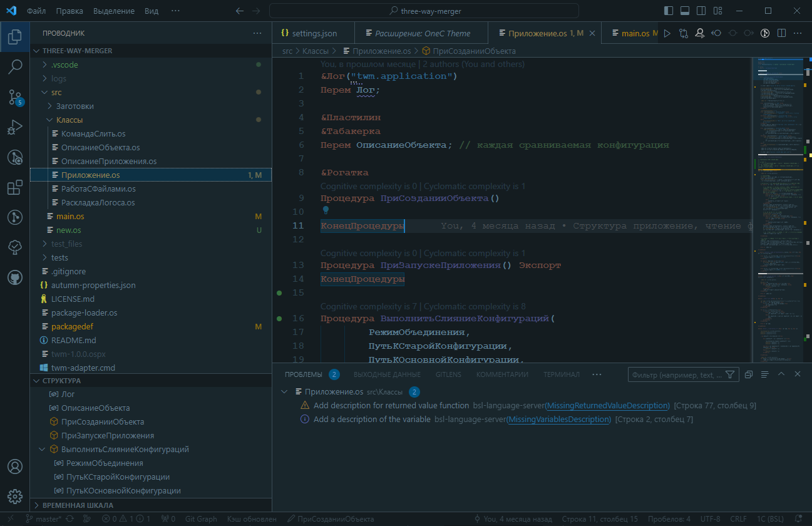Open the Search view in activity bar
Image resolution: width=812 pixels, height=526 pixels.
[15, 66]
